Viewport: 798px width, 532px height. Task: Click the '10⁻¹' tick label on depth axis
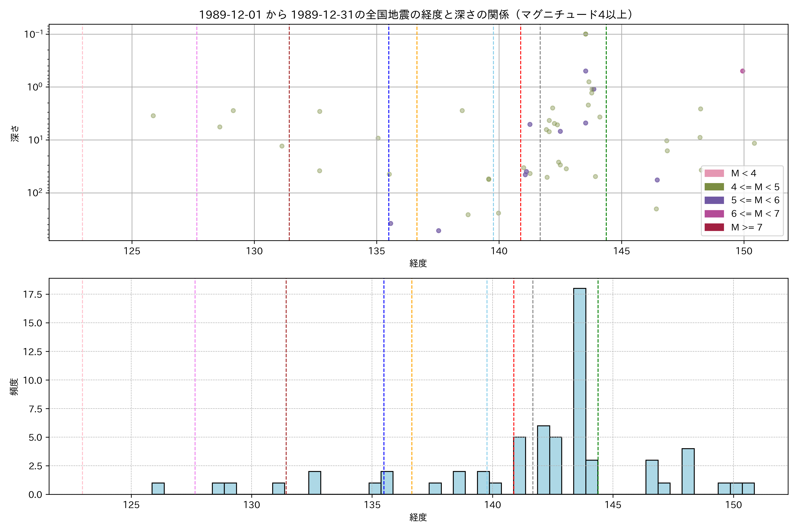pos(33,34)
